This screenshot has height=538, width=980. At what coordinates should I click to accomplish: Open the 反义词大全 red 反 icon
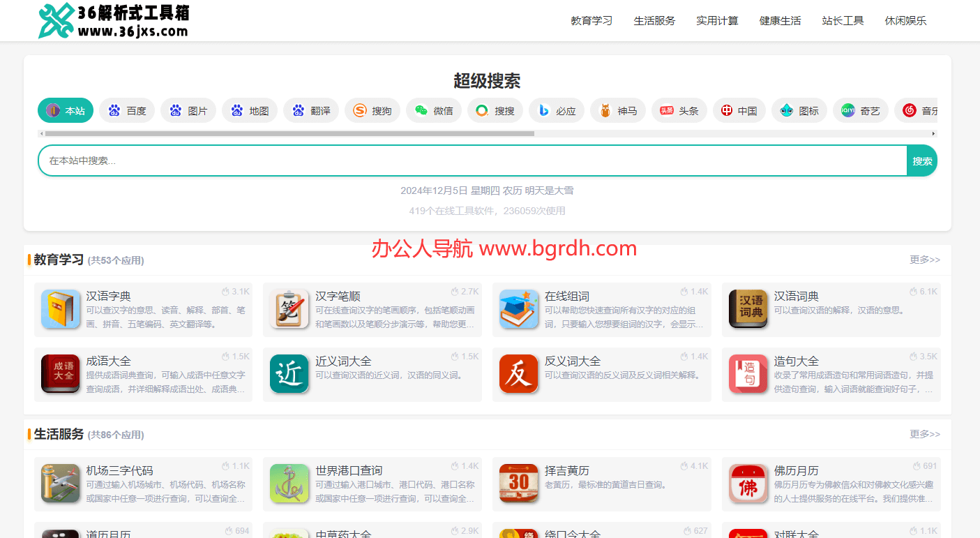[x=519, y=374]
